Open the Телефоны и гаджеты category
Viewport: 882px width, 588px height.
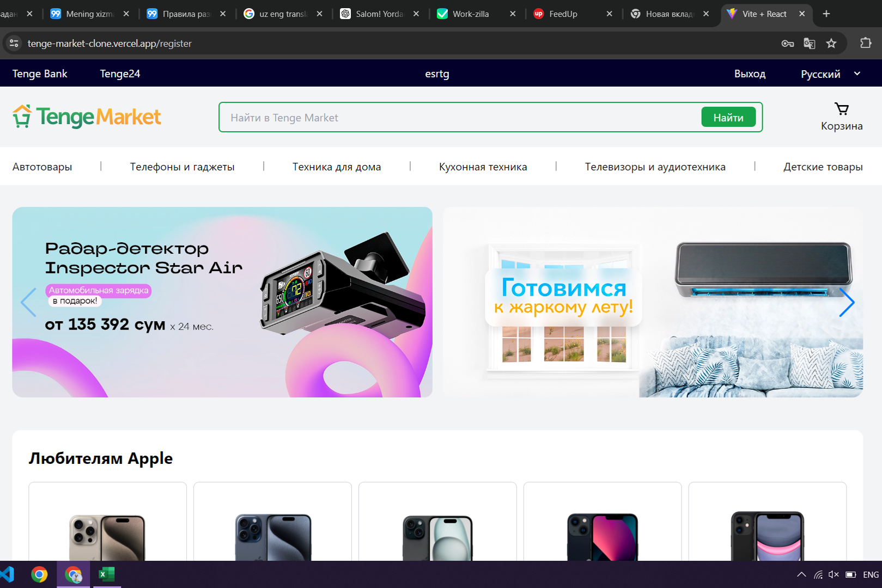(182, 167)
